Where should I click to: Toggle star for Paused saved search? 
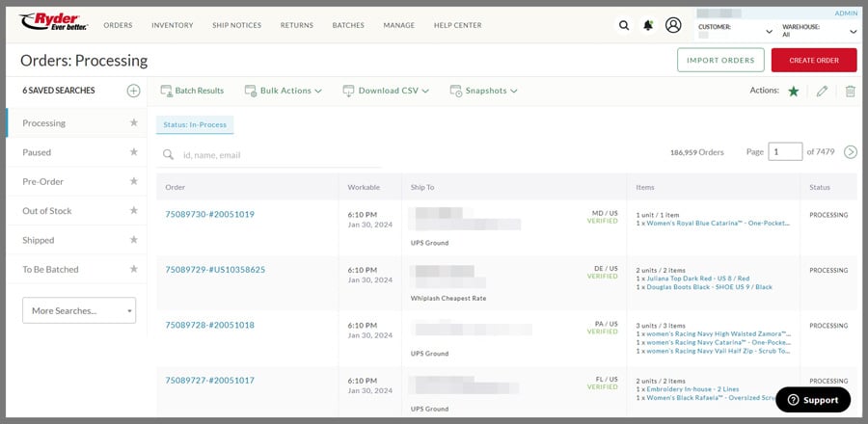coord(134,152)
